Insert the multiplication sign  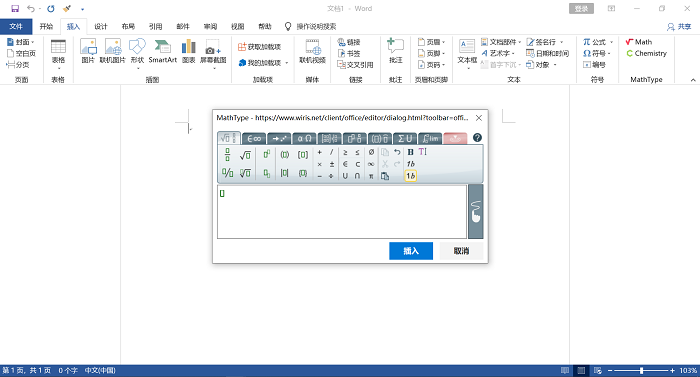320,164
